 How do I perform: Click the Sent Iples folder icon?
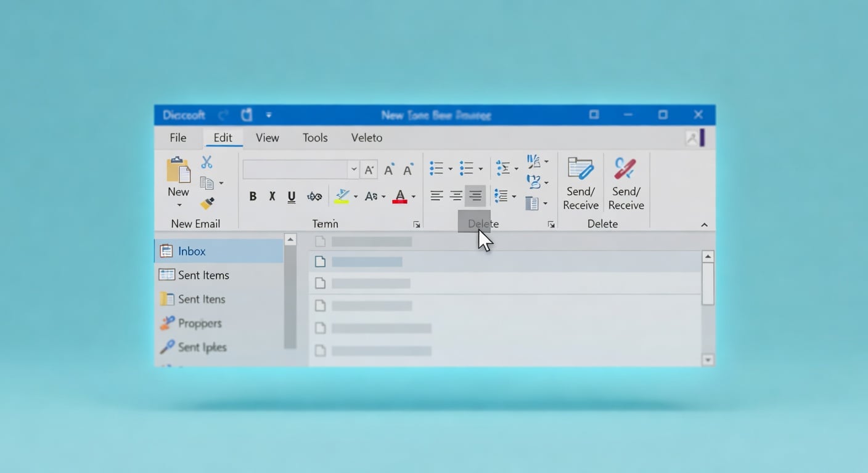[166, 347]
